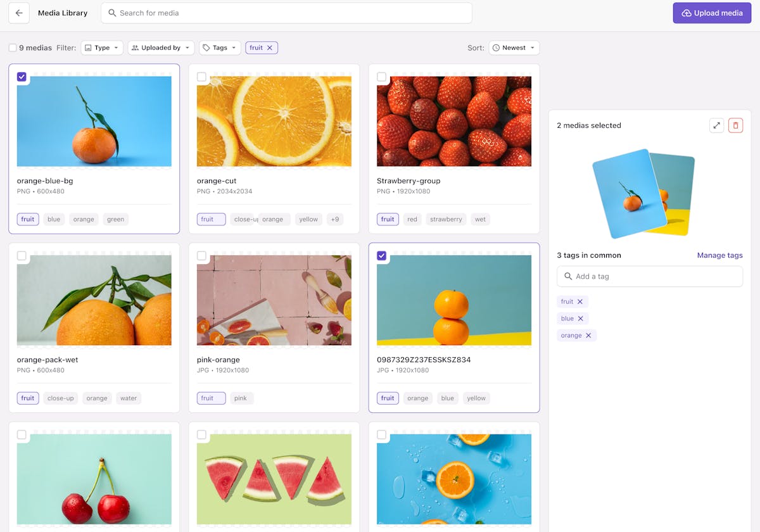Click the pink tag on pink-orange card
Image resolution: width=760 pixels, height=532 pixels.
tap(241, 398)
